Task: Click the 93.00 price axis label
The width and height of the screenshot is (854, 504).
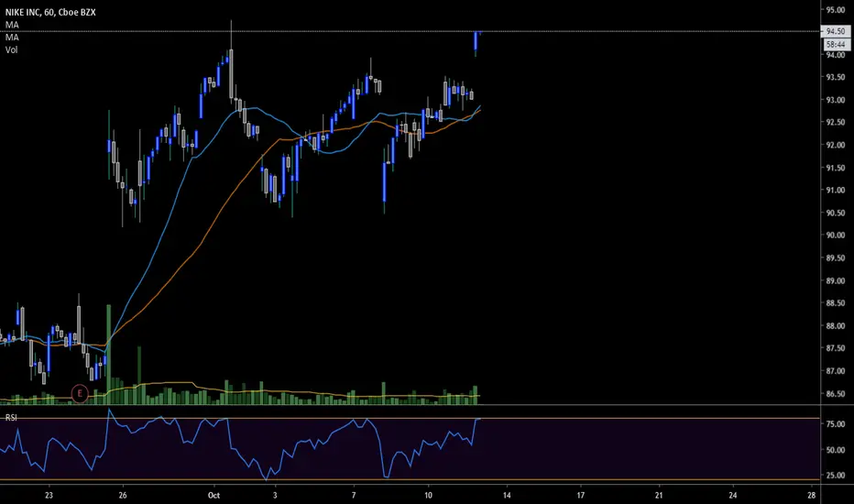Action: pos(836,100)
